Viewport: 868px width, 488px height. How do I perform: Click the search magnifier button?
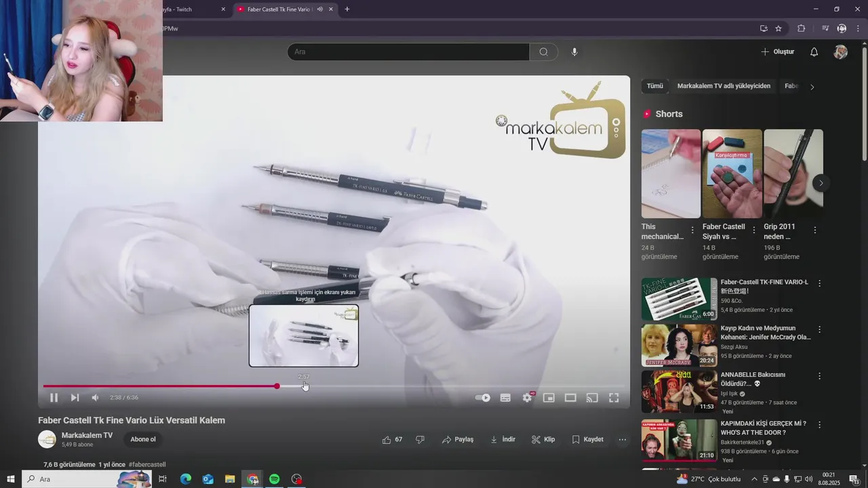coord(543,52)
